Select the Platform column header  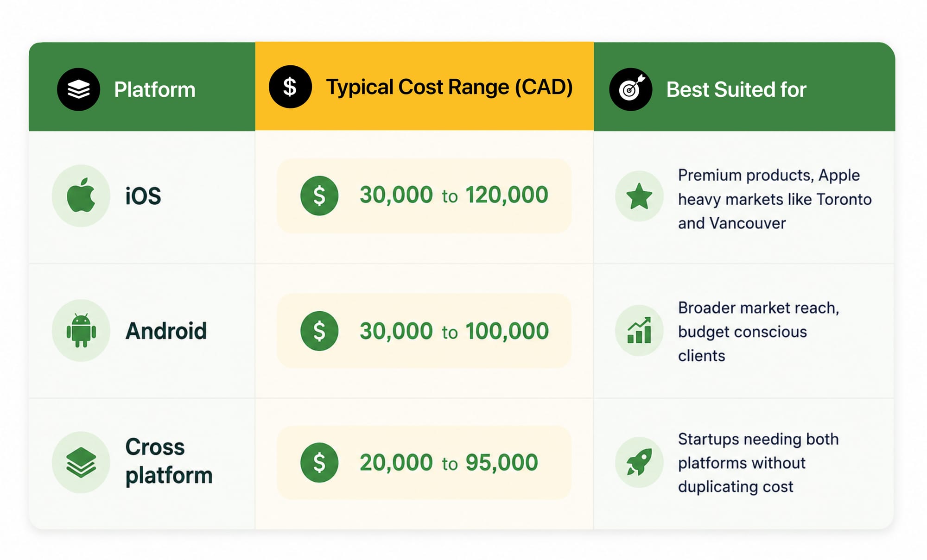click(x=142, y=87)
